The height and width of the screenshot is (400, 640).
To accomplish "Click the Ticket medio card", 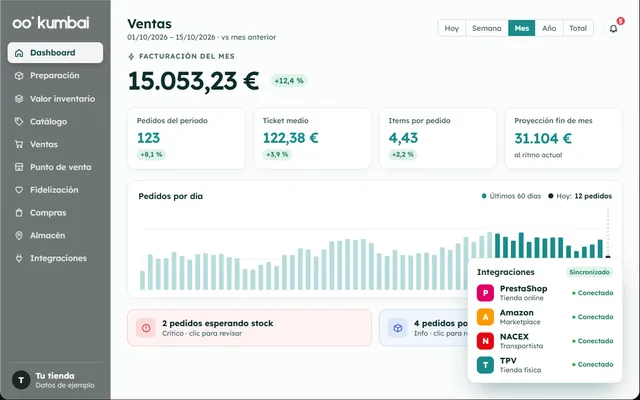I will click(x=312, y=138).
